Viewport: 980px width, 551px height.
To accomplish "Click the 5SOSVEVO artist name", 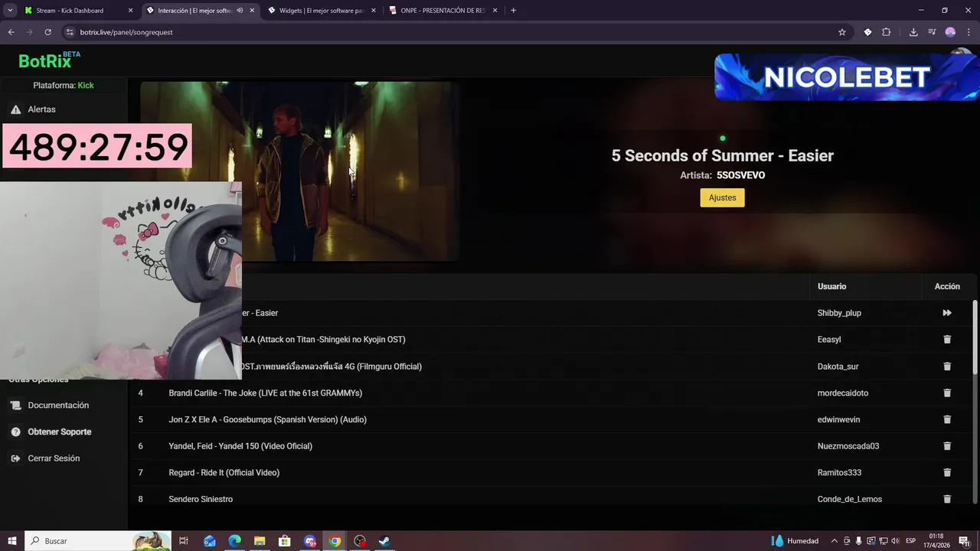I will (740, 175).
